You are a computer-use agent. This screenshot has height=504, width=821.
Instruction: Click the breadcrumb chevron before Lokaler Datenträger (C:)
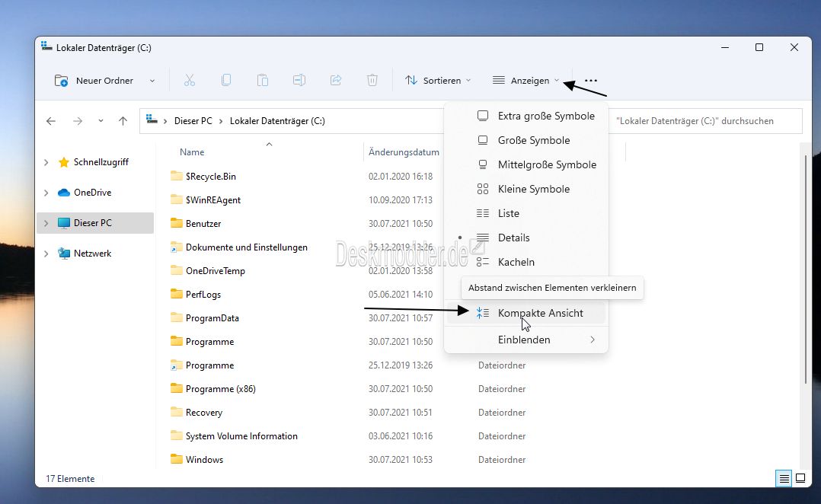coord(220,121)
